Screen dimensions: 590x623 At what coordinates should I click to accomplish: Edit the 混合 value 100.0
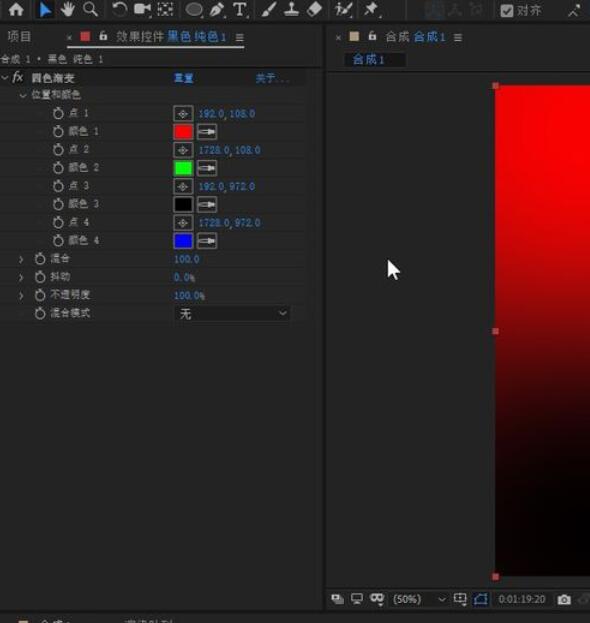pos(187,259)
